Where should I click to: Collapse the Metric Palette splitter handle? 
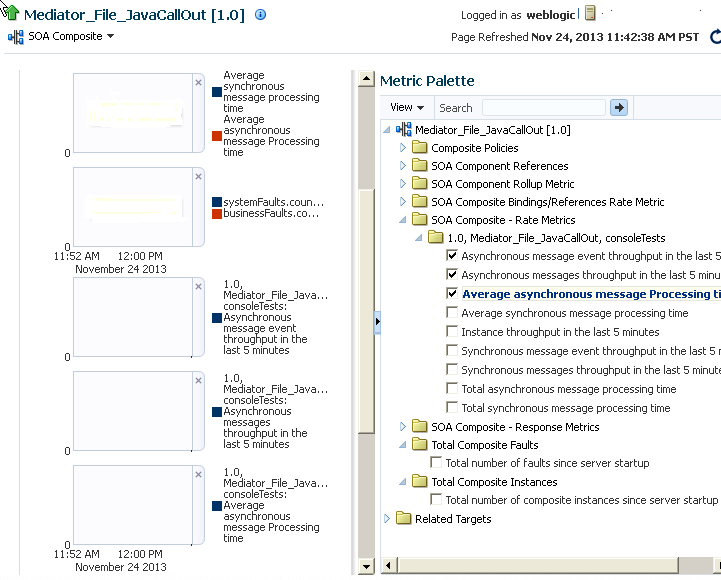point(377,321)
